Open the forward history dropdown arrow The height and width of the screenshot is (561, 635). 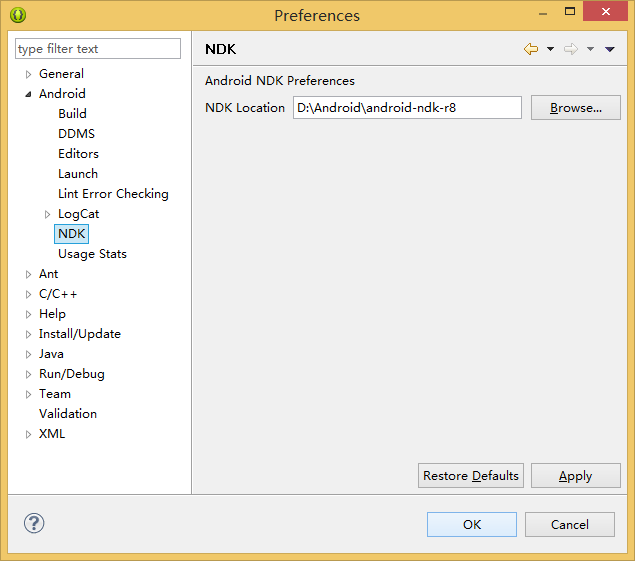click(590, 49)
